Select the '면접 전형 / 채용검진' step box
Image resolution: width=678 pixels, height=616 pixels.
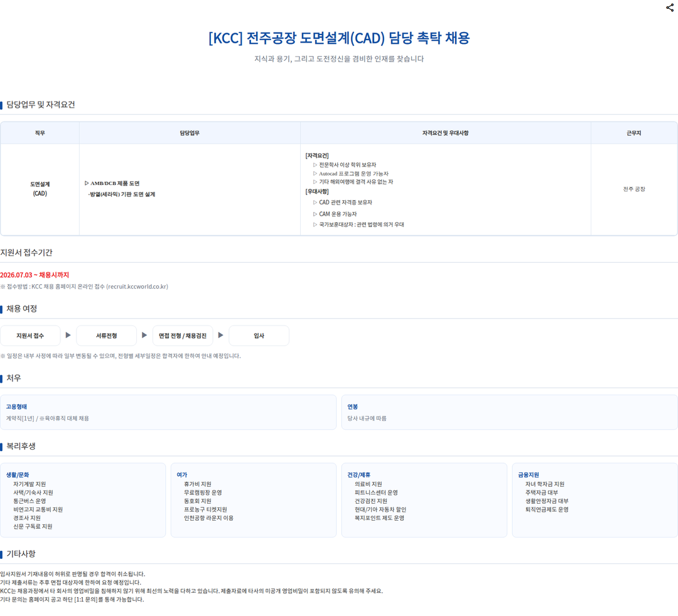183,336
